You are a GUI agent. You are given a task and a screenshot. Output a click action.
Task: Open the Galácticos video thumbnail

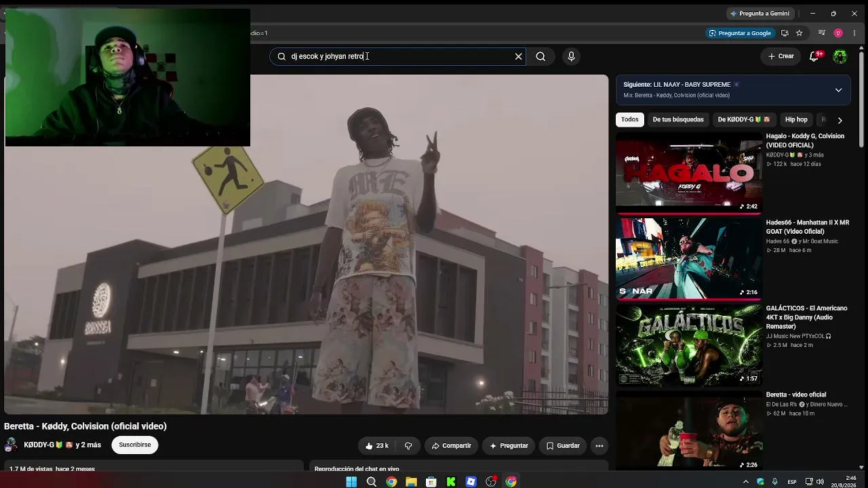pos(689,345)
